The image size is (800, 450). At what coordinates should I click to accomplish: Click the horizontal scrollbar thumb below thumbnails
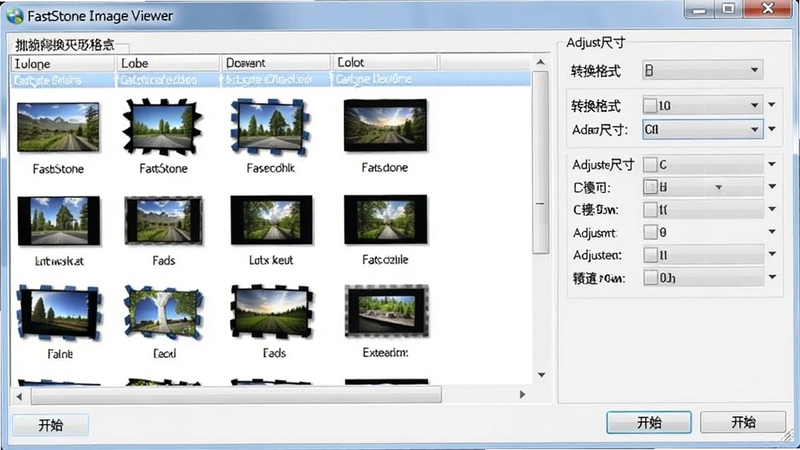(x=236, y=395)
